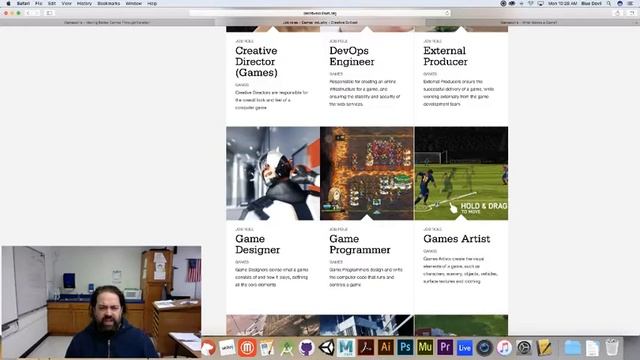Image resolution: width=640 pixels, height=360 pixels.
Task: Open Adobe Premiere Pro from the dock
Action: (445, 347)
